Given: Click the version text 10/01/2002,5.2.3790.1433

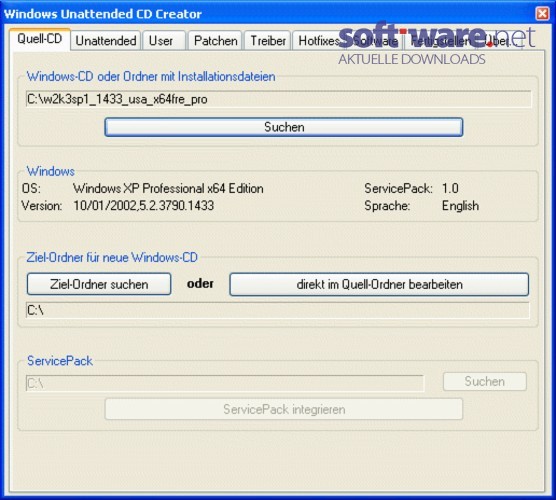Looking at the screenshot, I should [x=144, y=206].
